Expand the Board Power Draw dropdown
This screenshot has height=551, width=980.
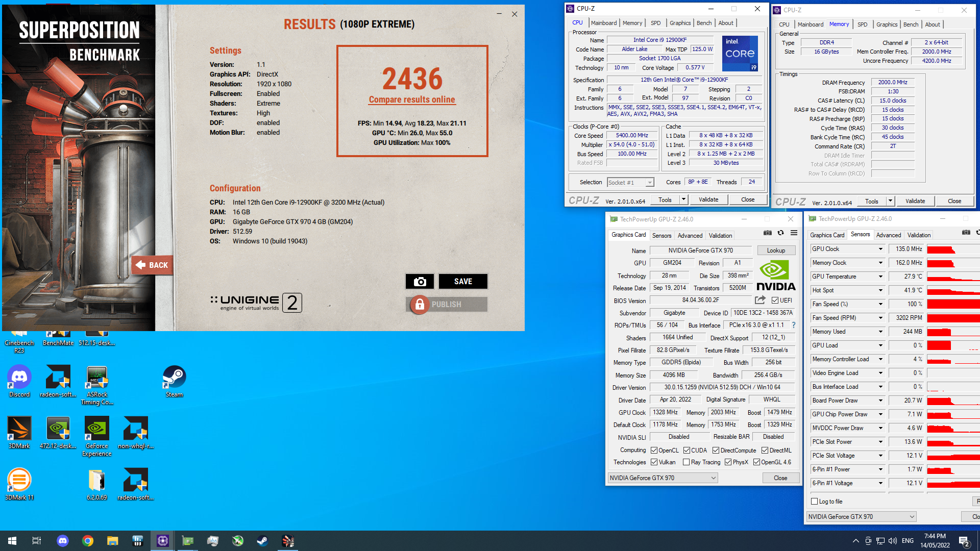pyautogui.click(x=880, y=400)
